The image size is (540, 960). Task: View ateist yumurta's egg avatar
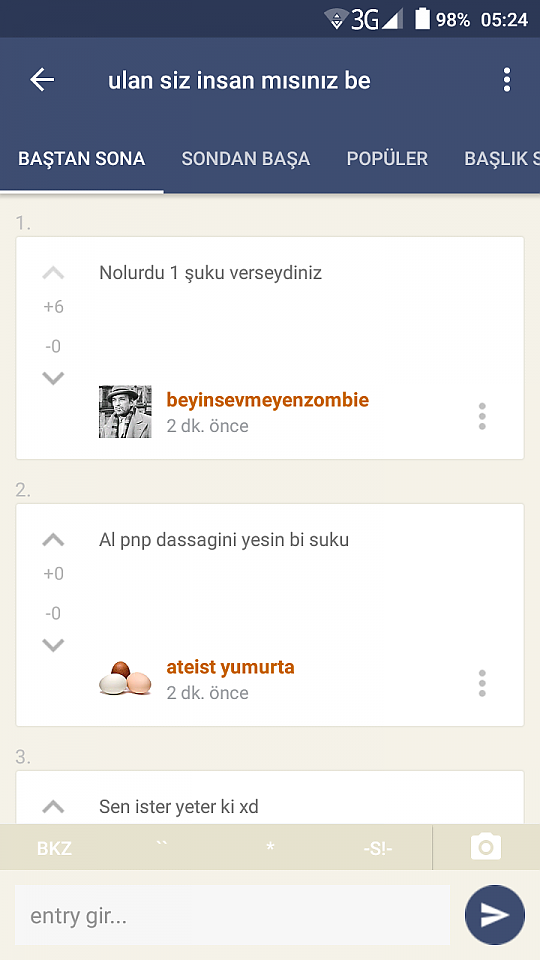[x=125, y=678]
